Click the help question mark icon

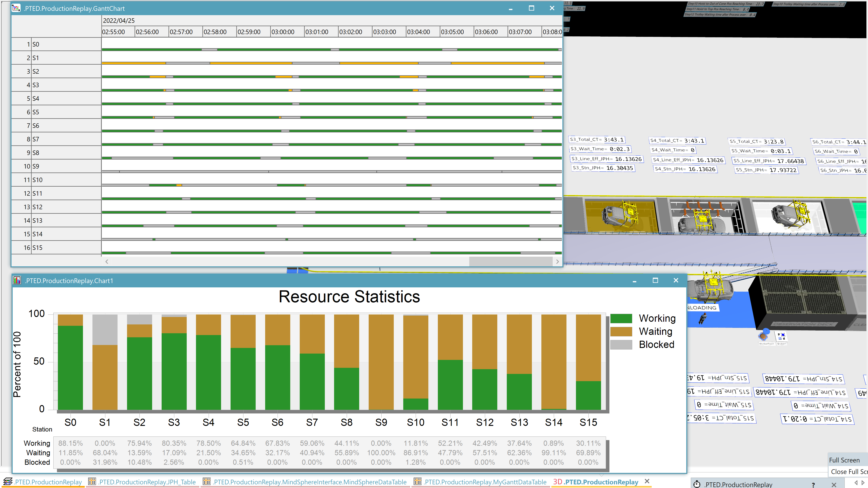813,485
